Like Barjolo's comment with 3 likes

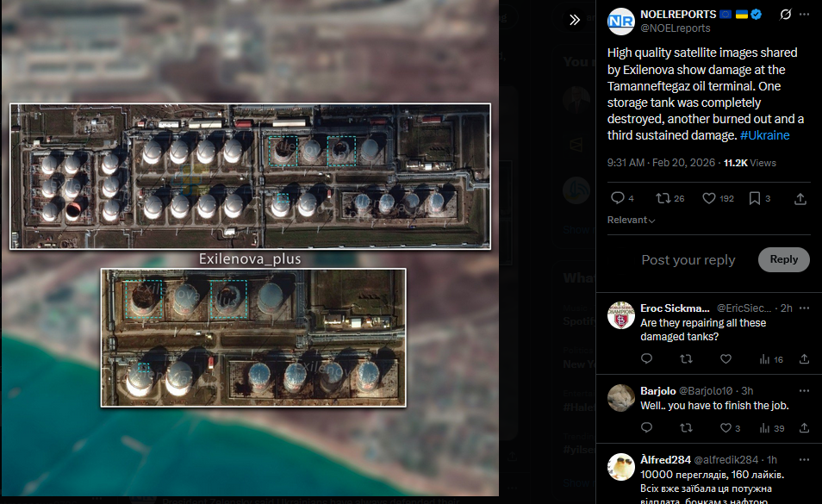(x=730, y=428)
